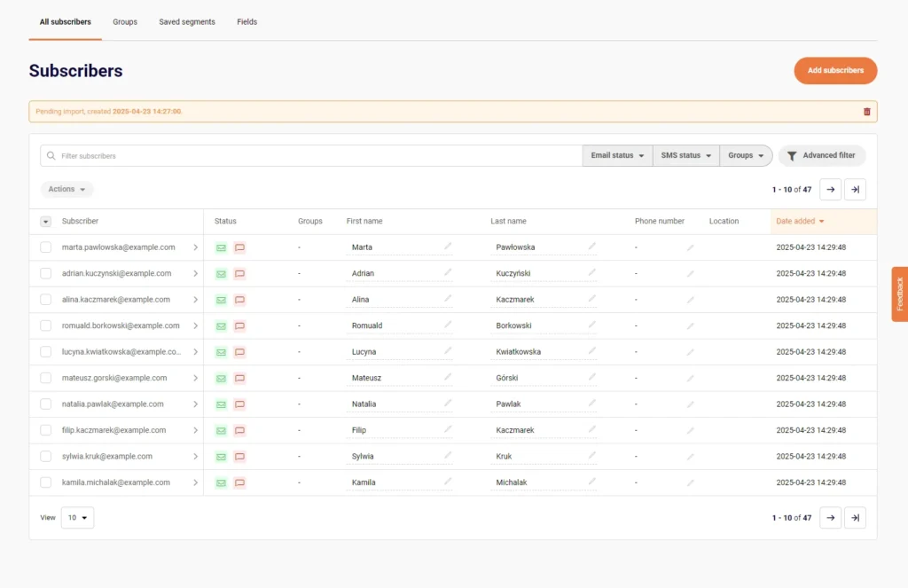908x588 pixels.
Task: Select checkbox for adrian.kuczynski@example.com
Action: pyautogui.click(x=46, y=273)
